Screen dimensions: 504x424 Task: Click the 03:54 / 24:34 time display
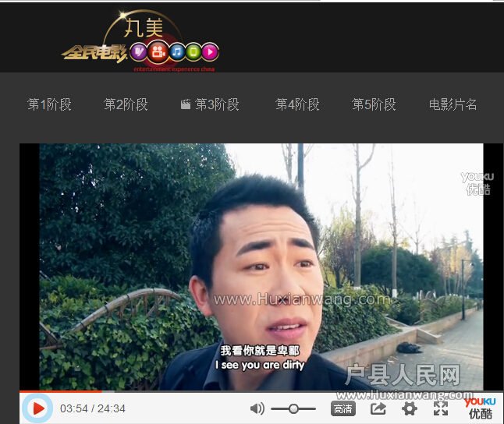[x=93, y=408]
